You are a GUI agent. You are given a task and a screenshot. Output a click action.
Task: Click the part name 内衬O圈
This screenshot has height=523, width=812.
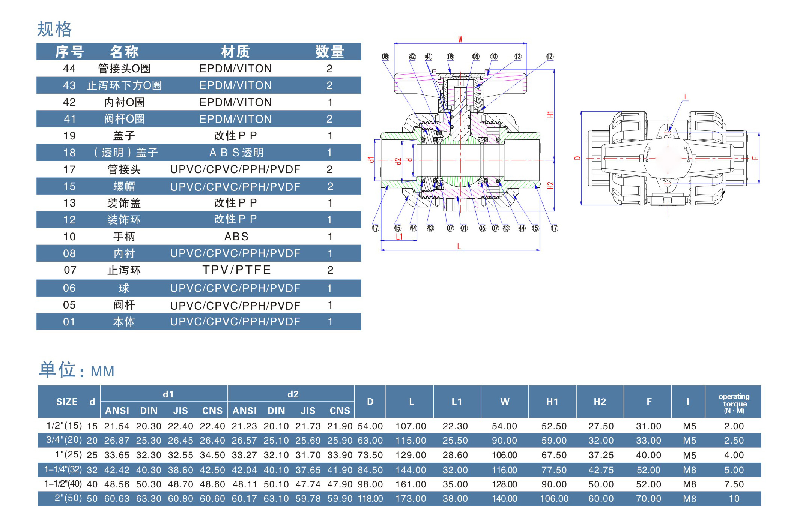[124, 102]
